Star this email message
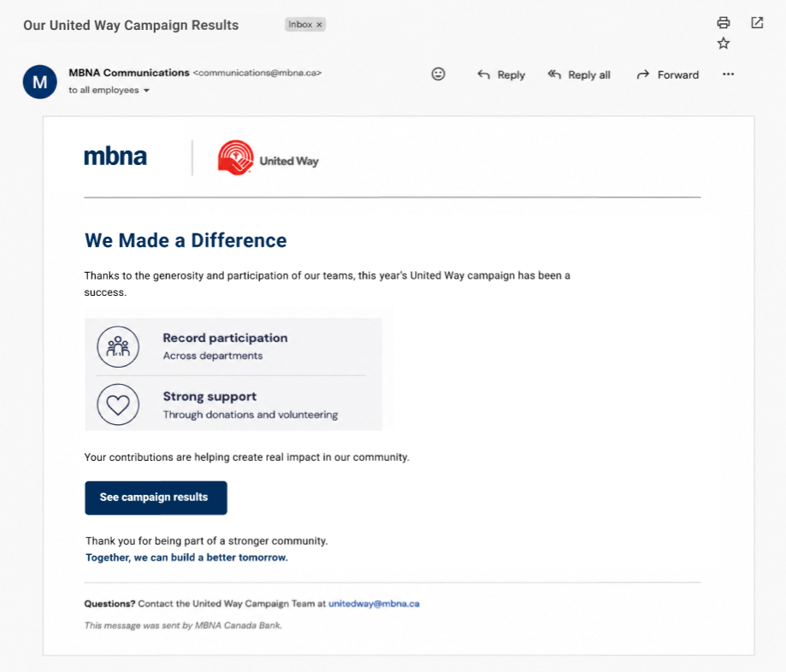This screenshot has height=672, width=786. coord(723,44)
